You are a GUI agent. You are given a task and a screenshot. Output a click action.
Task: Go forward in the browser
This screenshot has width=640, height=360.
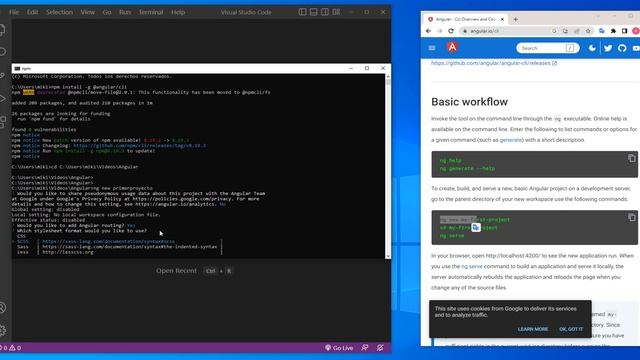pos(440,31)
